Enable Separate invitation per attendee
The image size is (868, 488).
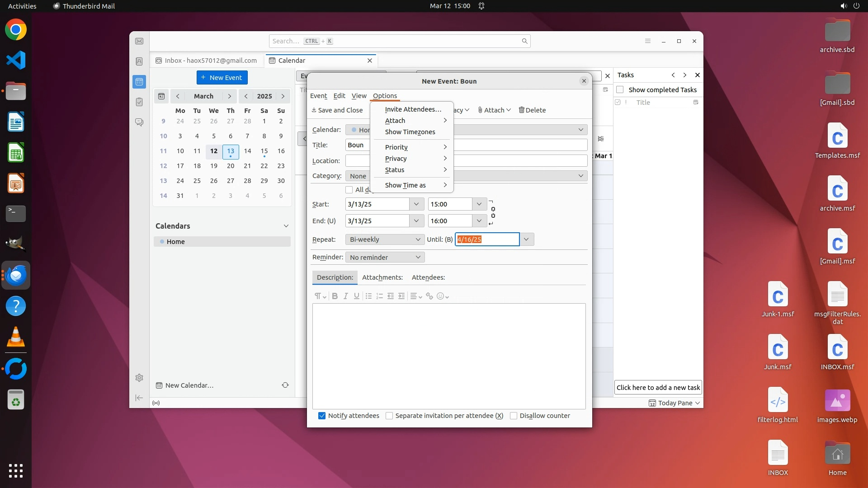pyautogui.click(x=389, y=416)
